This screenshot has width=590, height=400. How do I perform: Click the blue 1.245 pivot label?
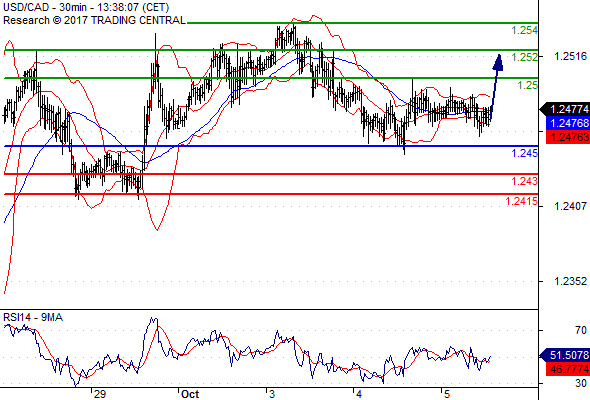[x=525, y=153]
